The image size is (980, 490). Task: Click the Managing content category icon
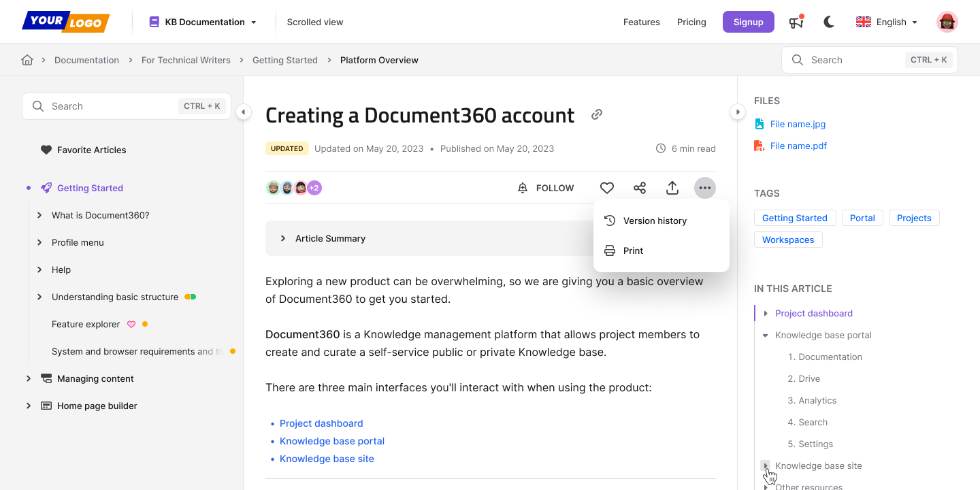coord(46,378)
